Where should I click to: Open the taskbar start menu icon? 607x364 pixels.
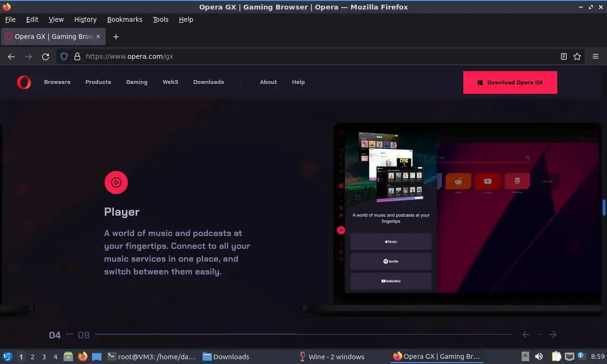(8, 356)
